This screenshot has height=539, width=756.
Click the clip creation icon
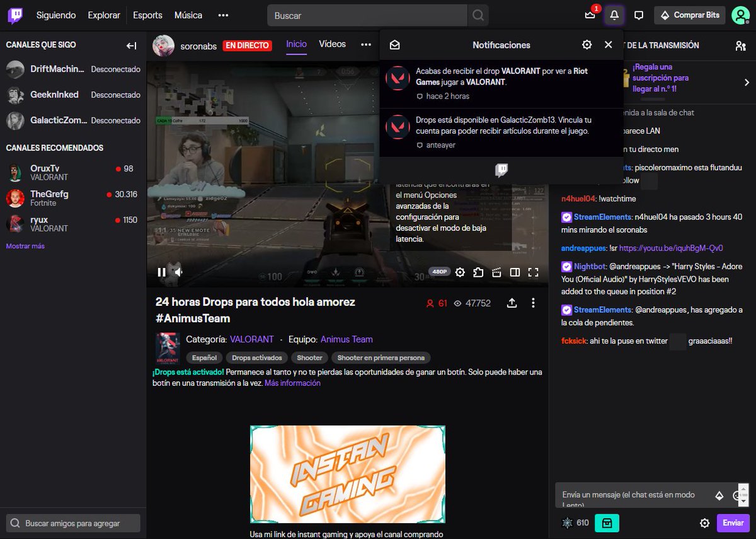coord(496,272)
